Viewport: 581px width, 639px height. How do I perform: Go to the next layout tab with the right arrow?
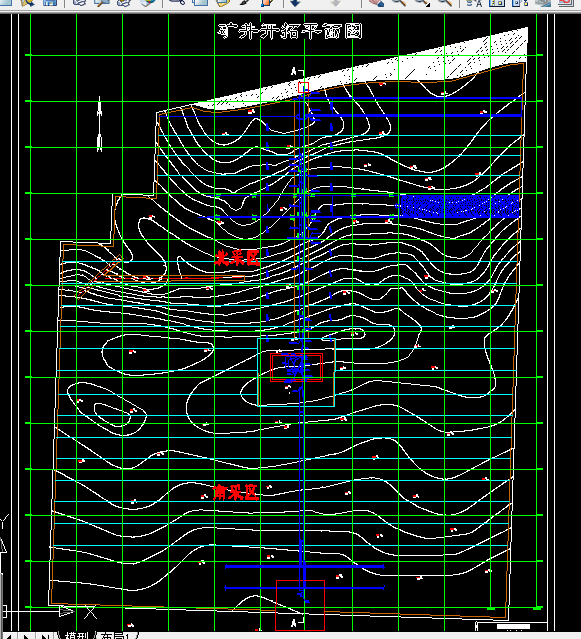pyautogui.click(x=26, y=636)
